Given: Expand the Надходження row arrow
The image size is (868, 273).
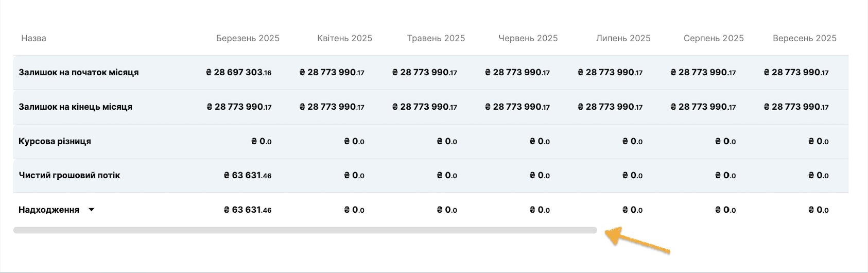Looking at the screenshot, I should click(91, 210).
